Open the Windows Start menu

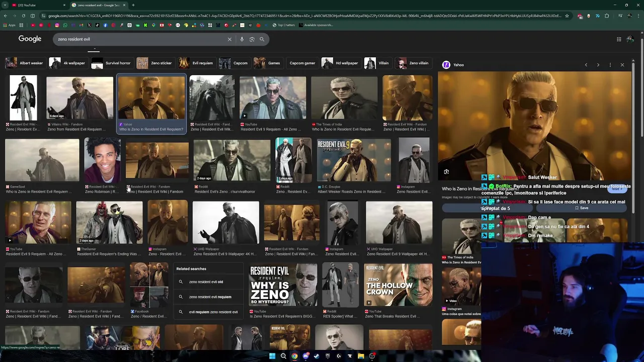tap(272, 356)
